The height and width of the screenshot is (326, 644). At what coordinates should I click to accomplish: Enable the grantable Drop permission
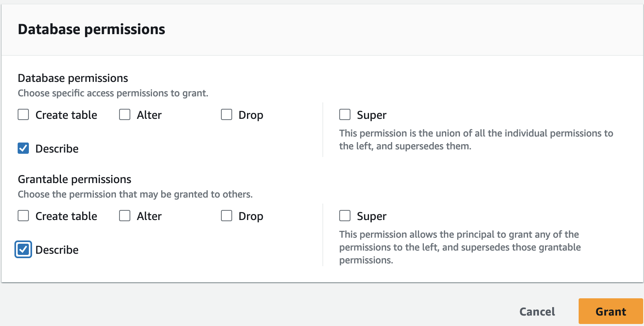pyautogui.click(x=227, y=216)
